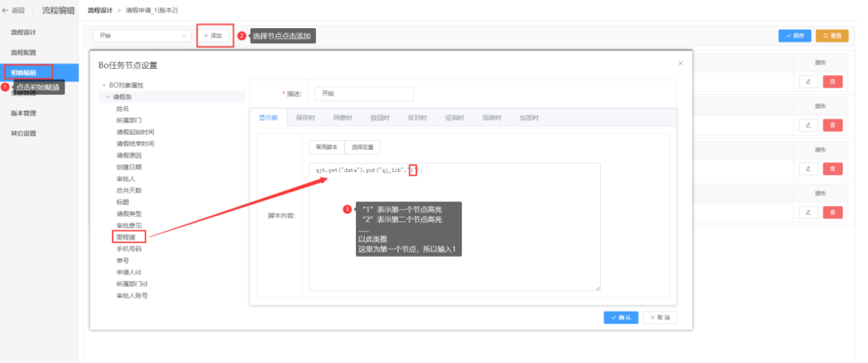The width and height of the screenshot is (868, 363).
Task: Cancel the dialog with 取消
Action: point(660,318)
